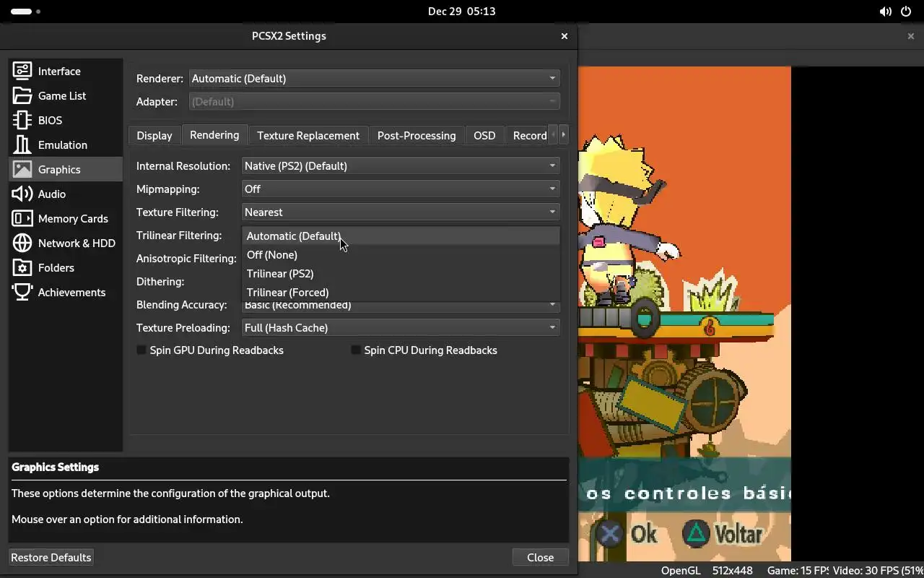
Task: Click the "Trilinear Filtering:" label
Action: [x=179, y=235]
